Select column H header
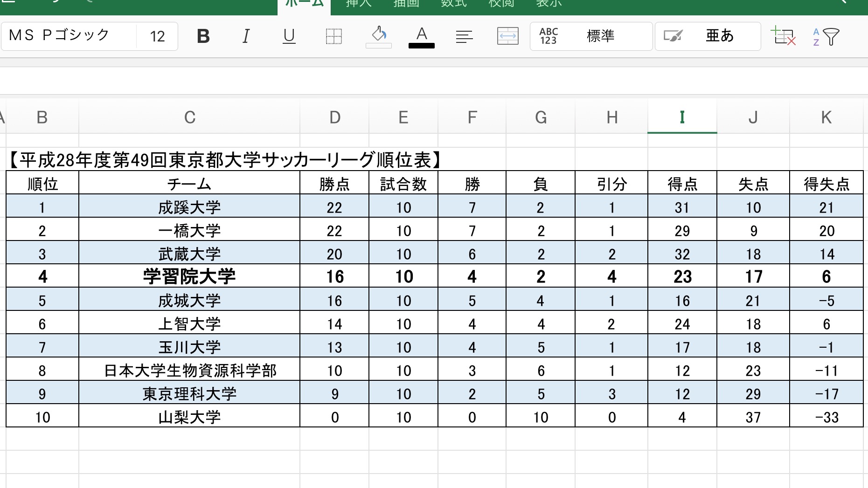This screenshot has height=488, width=868. pyautogui.click(x=611, y=117)
